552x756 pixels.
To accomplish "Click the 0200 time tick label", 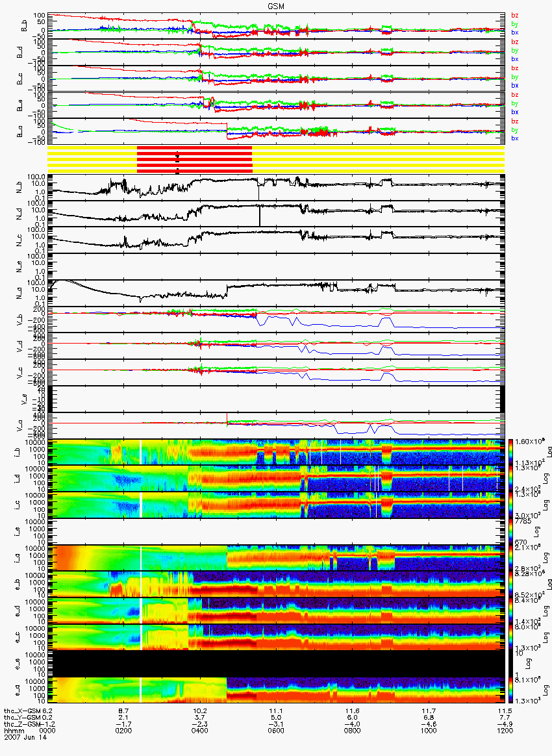I will 123,731.
